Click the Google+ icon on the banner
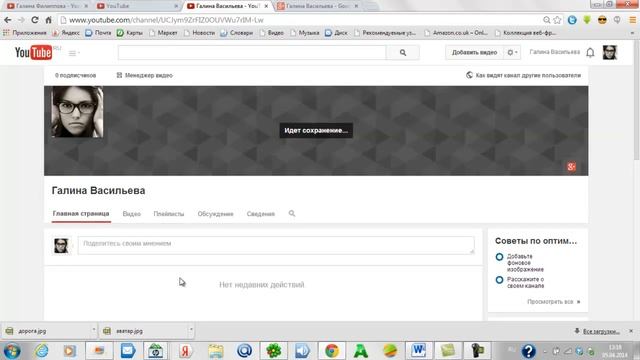Viewport: 640px width, 360px height. [x=571, y=167]
